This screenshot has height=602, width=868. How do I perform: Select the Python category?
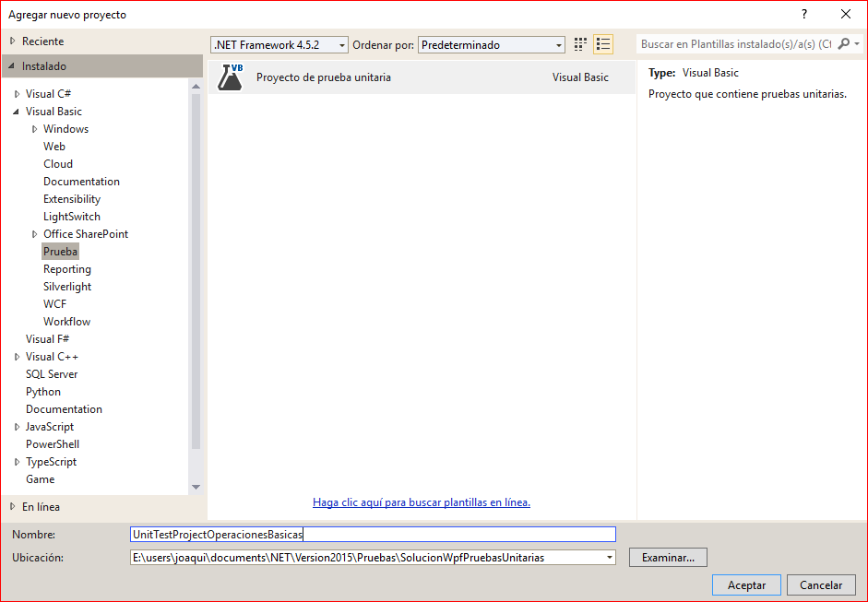pyautogui.click(x=43, y=392)
